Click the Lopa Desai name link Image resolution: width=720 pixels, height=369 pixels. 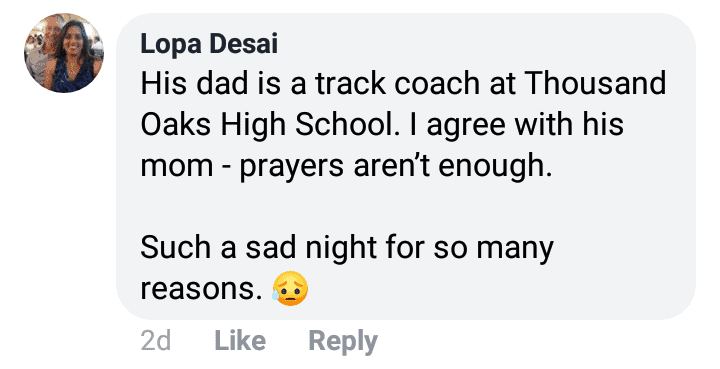[209, 44]
